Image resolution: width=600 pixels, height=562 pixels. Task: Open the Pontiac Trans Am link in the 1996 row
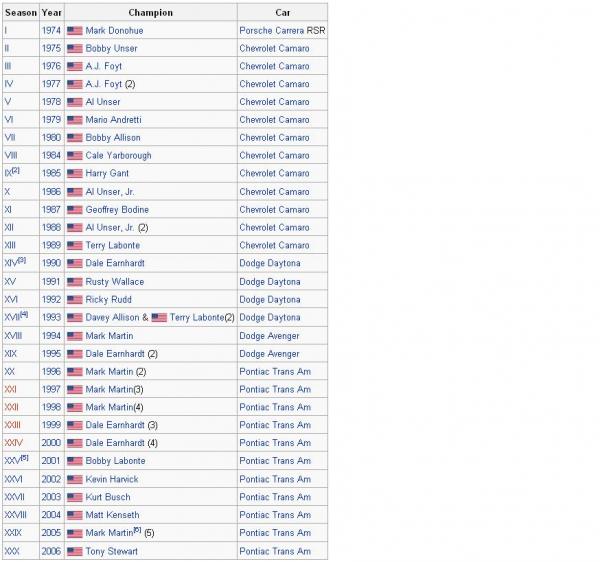(275, 372)
